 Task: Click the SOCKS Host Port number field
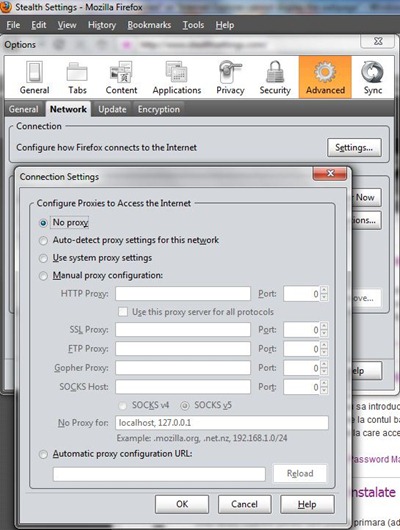(x=302, y=387)
